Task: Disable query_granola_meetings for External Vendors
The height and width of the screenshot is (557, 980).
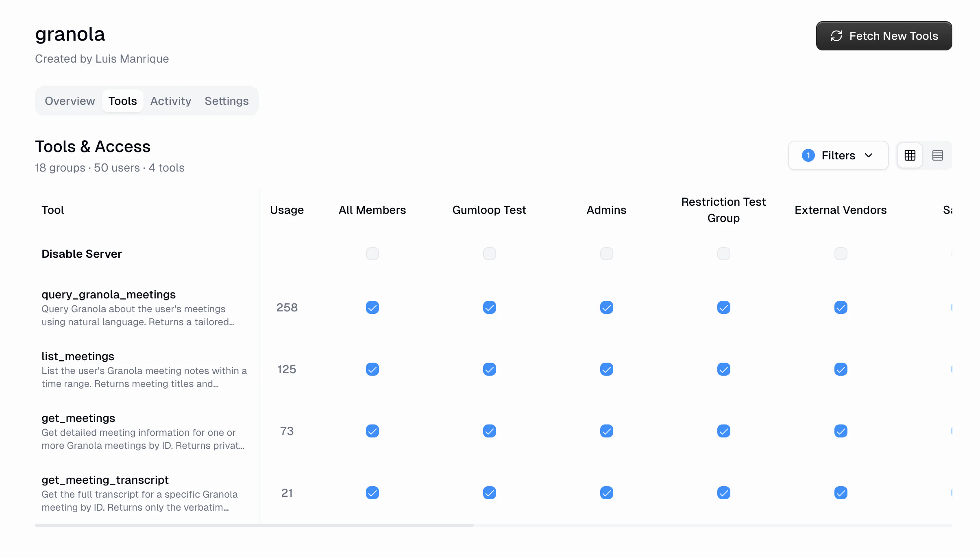Action: pos(841,307)
